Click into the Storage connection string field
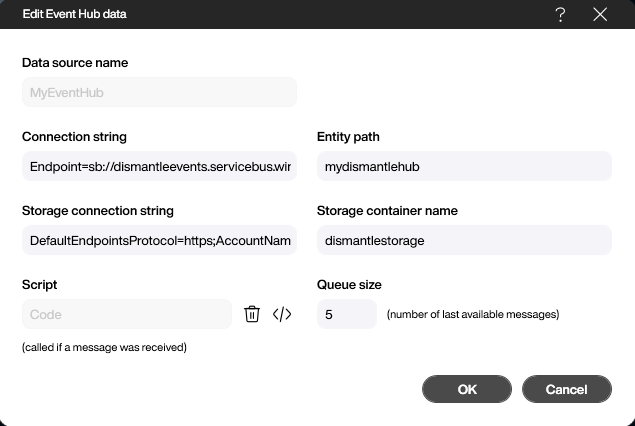The width and height of the screenshot is (635, 426). point(159,240)
